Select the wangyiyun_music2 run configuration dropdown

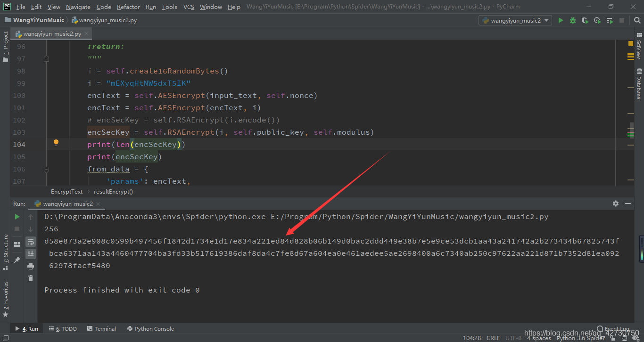[x=515, y=20]
